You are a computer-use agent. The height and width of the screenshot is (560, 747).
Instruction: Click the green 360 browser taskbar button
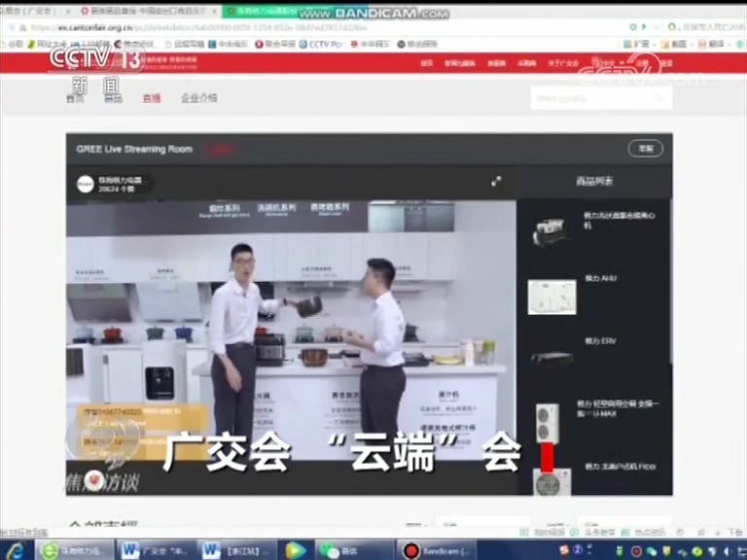pos(76,550)
